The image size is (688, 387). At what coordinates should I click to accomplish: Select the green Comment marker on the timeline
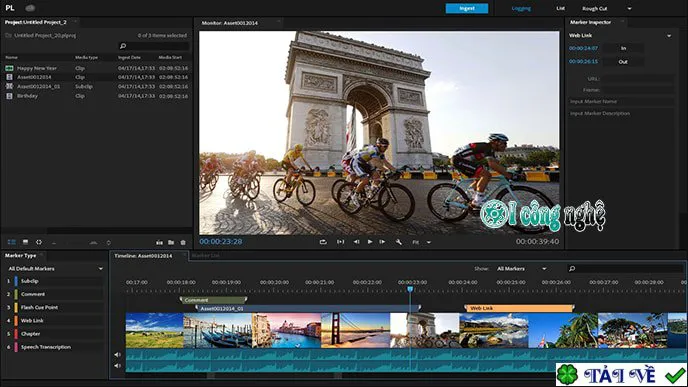point(213,300)
